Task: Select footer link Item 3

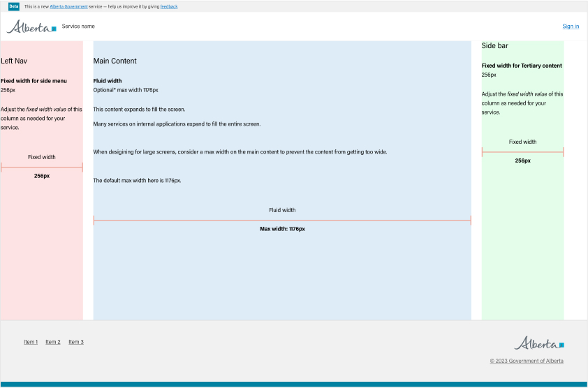Action: (76, 342)
